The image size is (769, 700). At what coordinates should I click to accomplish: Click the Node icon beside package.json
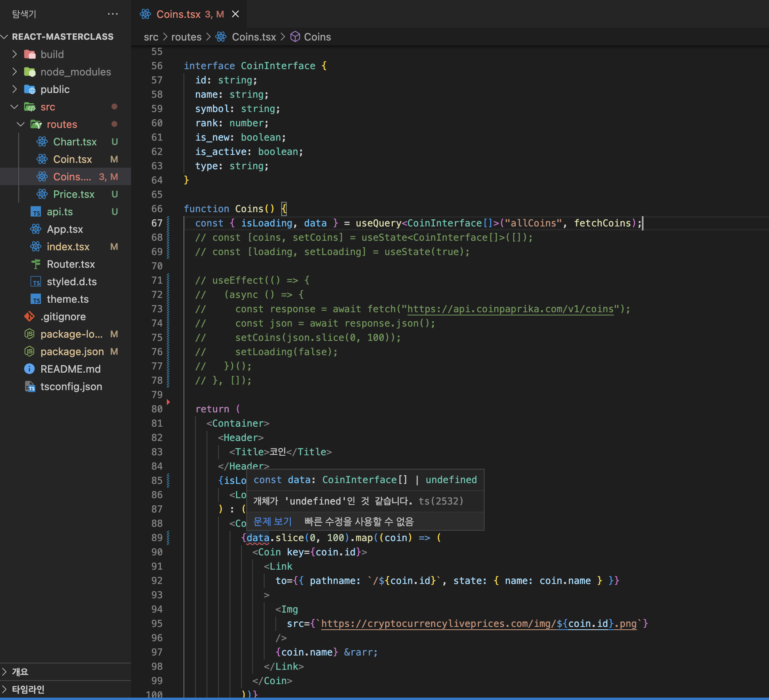click(x=29, y=352)
